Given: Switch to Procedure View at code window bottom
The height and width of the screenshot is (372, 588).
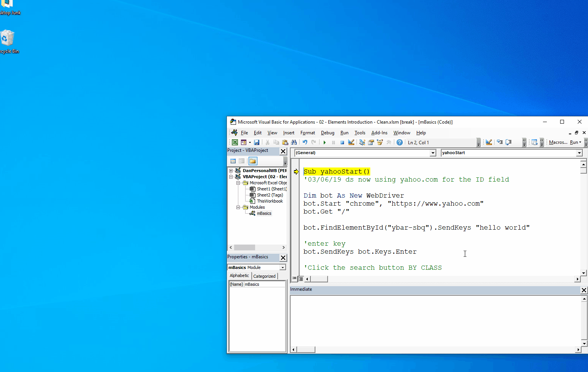Looking at the screenshot, I should (x=294, y=279).
